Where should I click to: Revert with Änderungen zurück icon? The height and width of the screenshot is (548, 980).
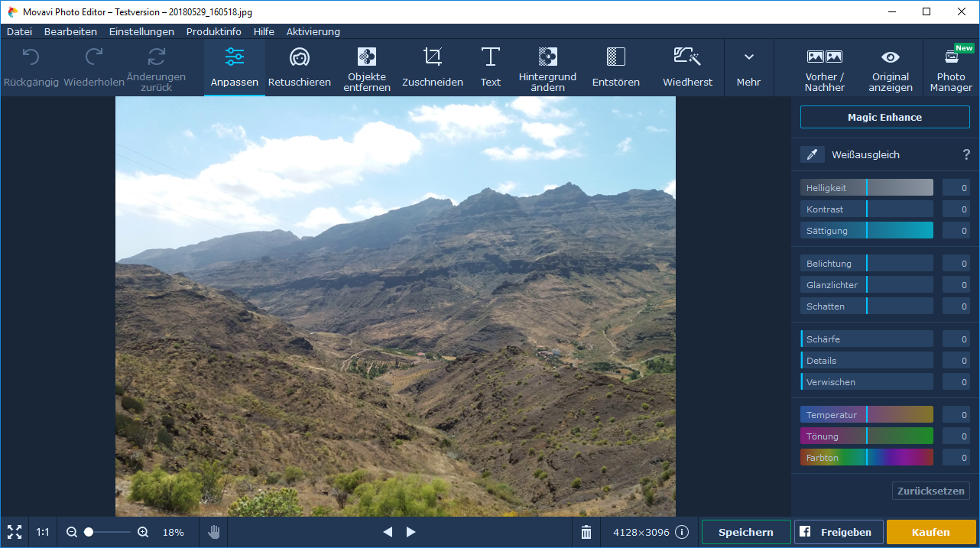click(157, 57)
